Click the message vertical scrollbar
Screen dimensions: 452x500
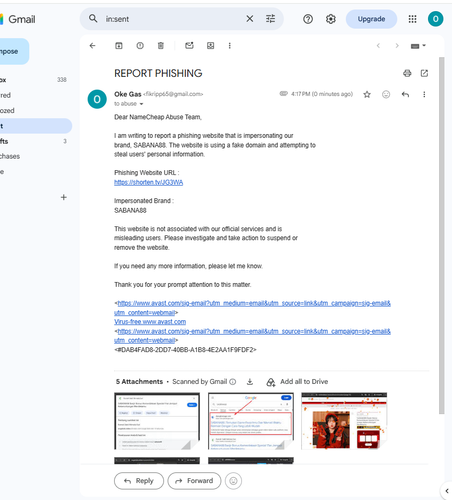pos(441,235)
